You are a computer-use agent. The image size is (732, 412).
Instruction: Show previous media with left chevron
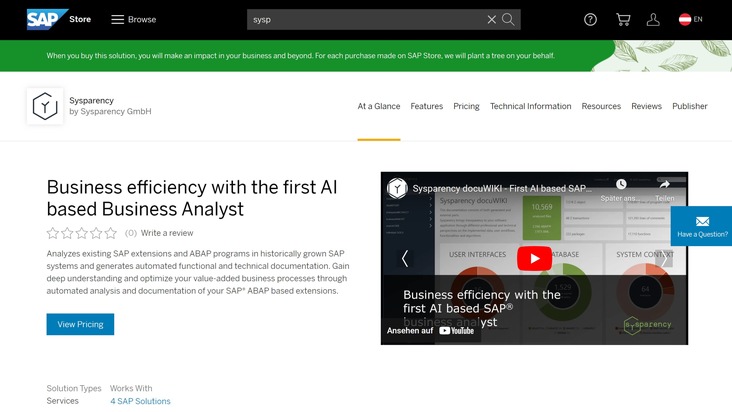405,258
